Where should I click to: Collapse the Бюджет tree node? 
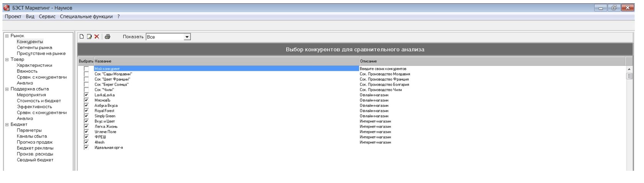coord(7,124)
